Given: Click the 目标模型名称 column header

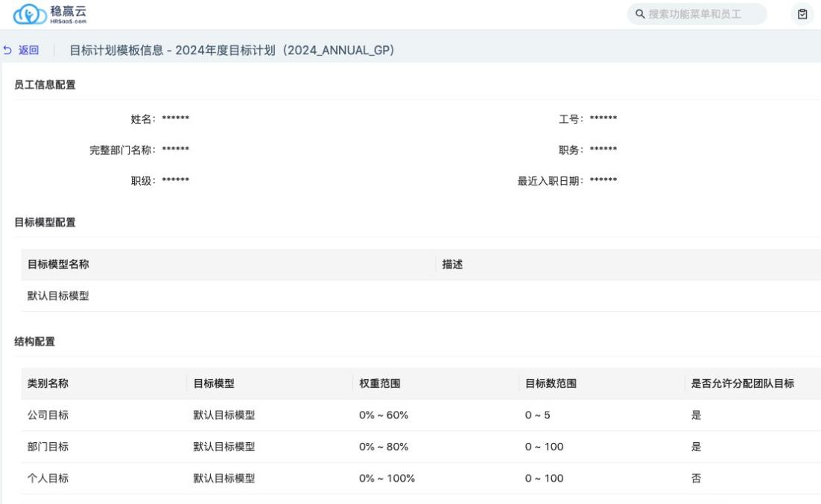Looking at the screenshot, I should tap(60, 264).
